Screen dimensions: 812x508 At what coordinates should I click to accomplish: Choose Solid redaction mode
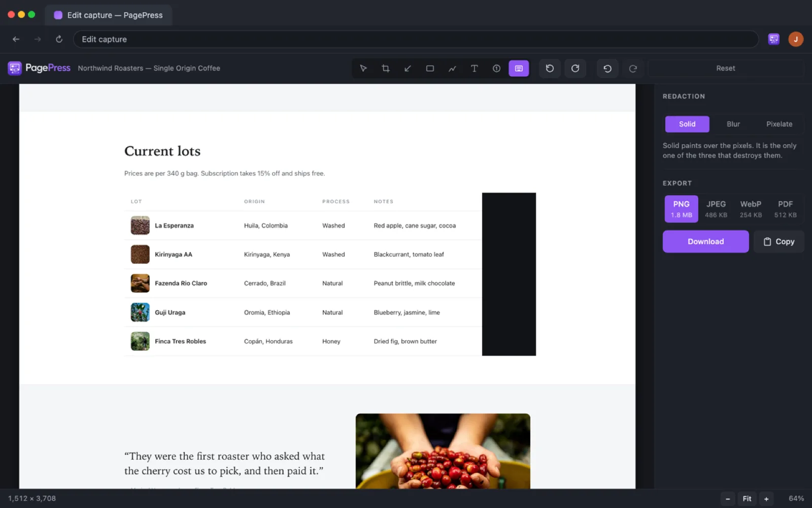(687, 124)
